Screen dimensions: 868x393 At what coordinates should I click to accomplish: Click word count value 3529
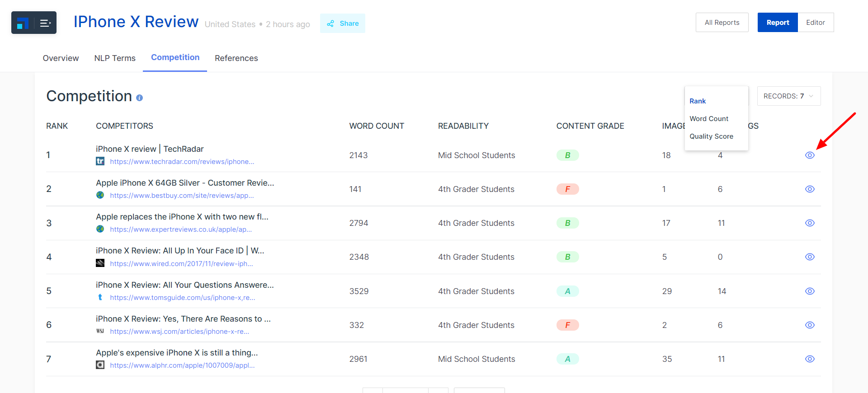point(359,291)
